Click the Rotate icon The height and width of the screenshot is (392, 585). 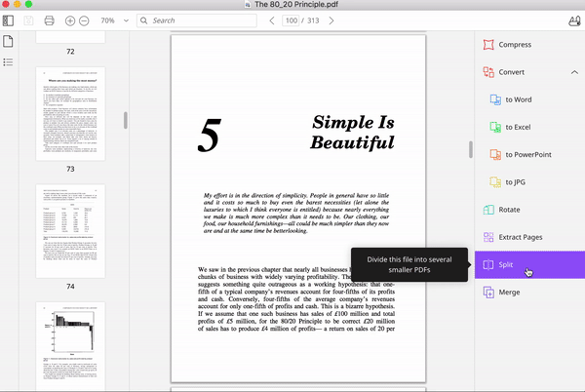pos(488,210)
